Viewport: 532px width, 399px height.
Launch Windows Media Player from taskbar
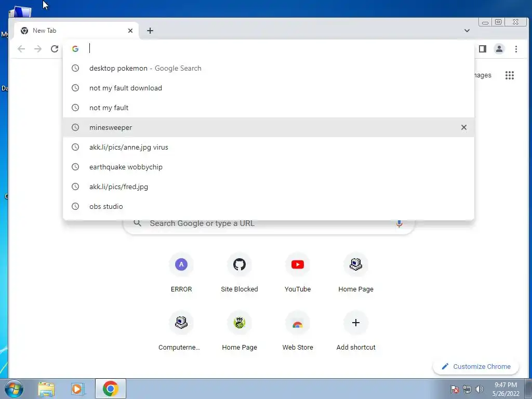point(77,389)
